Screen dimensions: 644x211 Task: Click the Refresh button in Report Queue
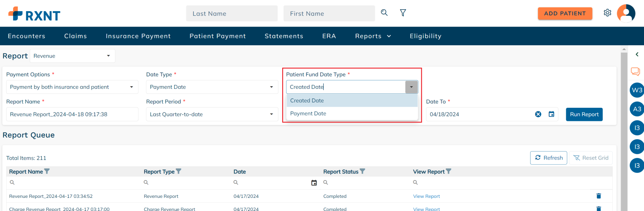(x=548, y=158)
